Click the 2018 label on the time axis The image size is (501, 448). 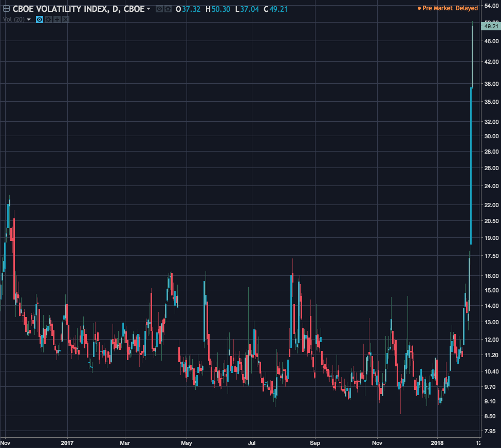click(x=437, y=442)
